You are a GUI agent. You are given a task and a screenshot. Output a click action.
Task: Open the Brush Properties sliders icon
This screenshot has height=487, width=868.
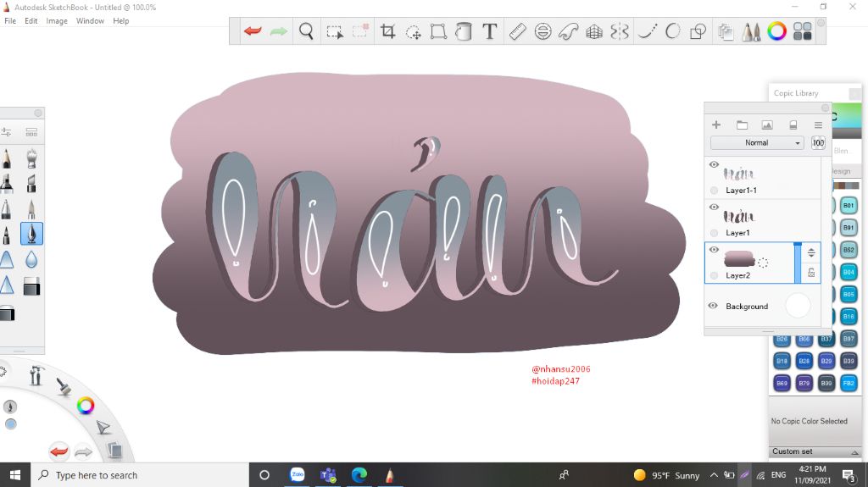(x=6, y=132)
